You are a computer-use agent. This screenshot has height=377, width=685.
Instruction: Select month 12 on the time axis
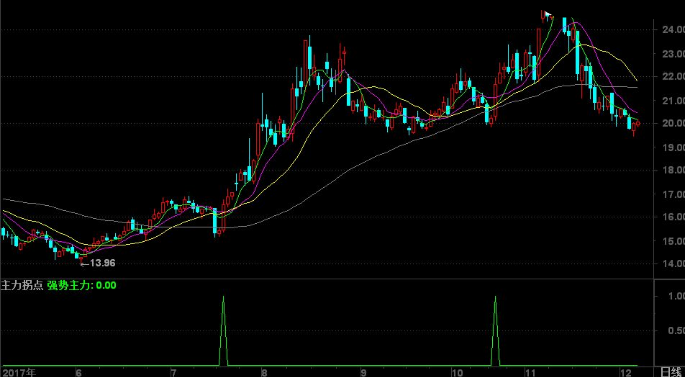click(x=625, y=373)
